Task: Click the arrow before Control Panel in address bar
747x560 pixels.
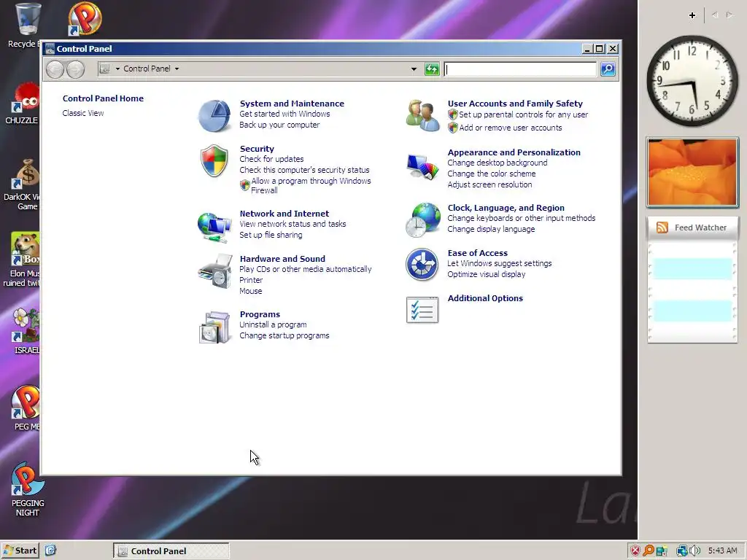Action: (117, 69)
